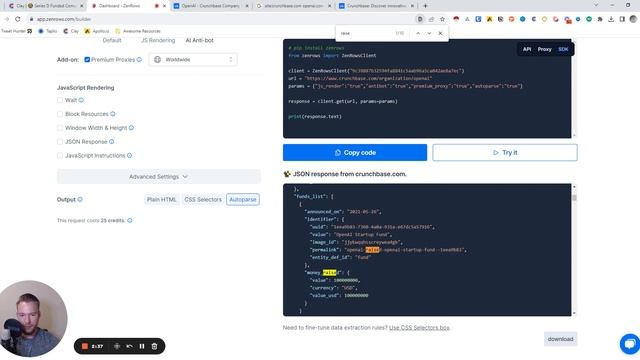This screenshot has height=360, width=640.
Task: Click the share page icon in address bar
Action: tap(431, 19)
